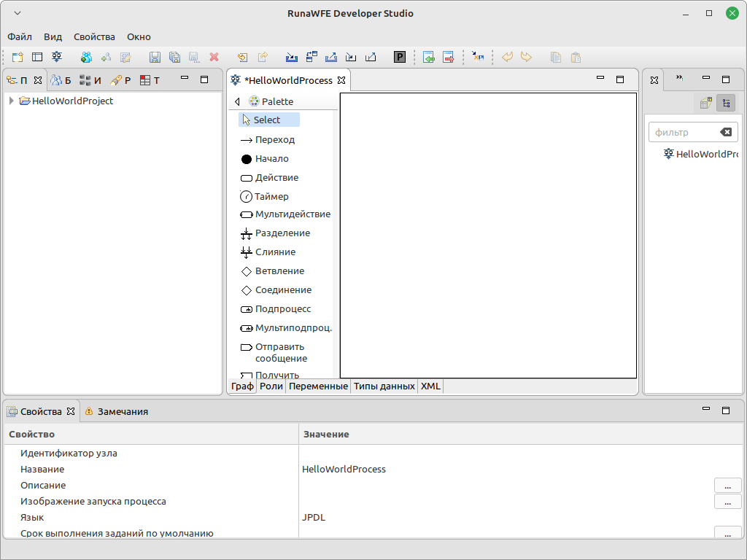Click the yellow back-arrow refresh icon
747x560 pixels.
click(x=242, y=57)
